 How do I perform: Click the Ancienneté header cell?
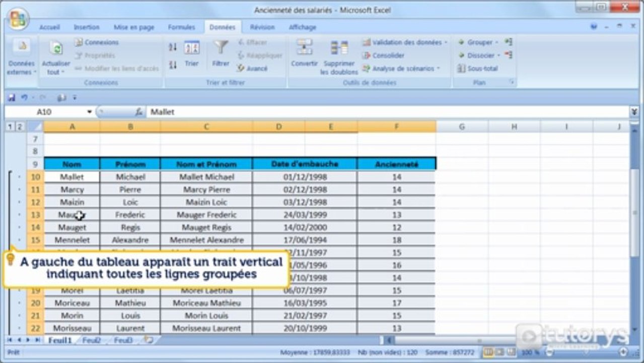pos(397,164)
